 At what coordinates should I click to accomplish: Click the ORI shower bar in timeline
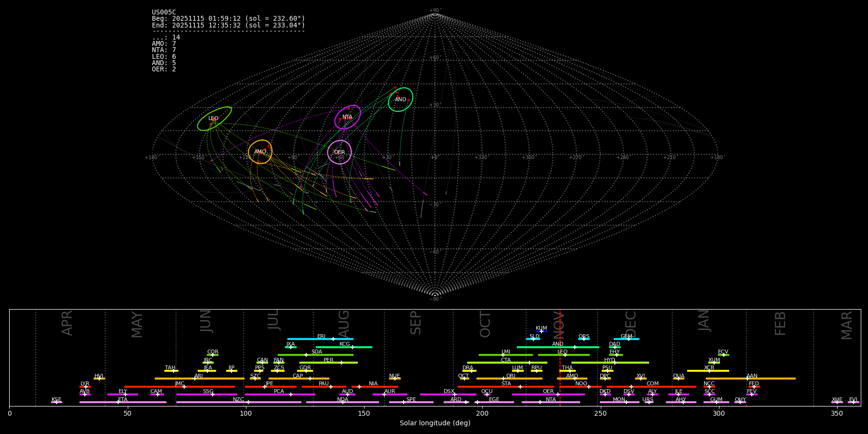(509, 379)
